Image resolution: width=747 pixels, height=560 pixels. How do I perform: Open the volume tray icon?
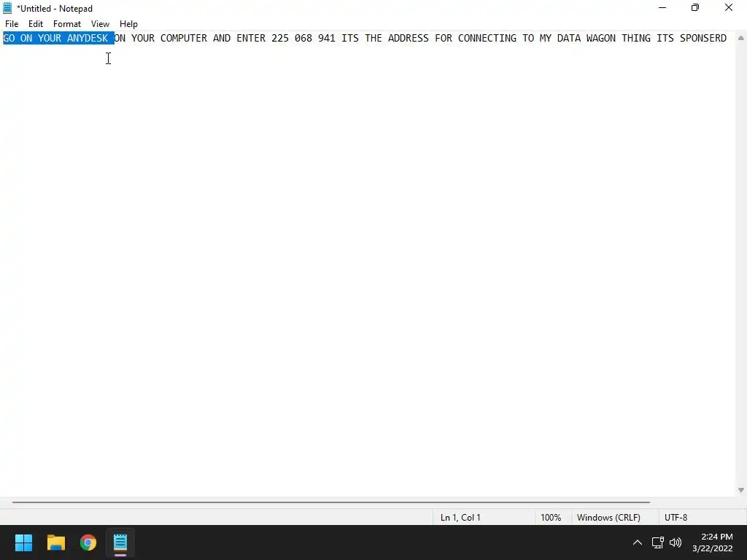coord(676,542)
